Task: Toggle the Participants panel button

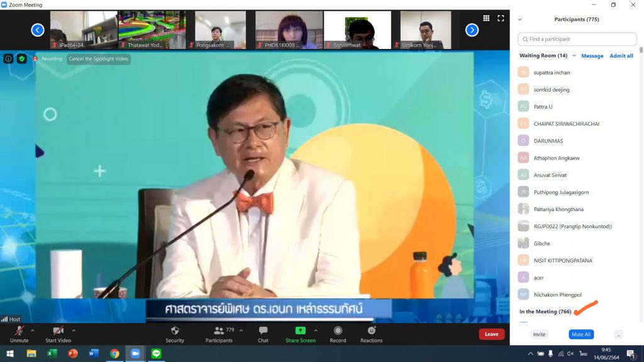Action: (219, 334)
